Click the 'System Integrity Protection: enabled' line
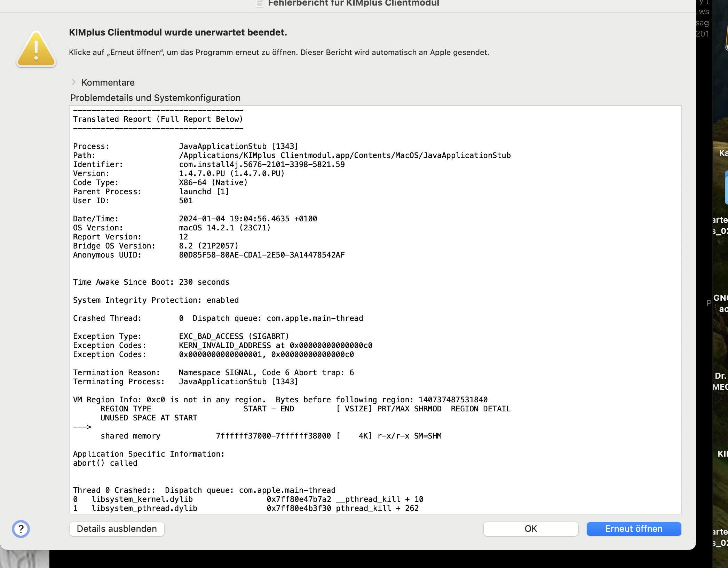The width and height of the screenshot is (728, 568). click(156, 300)
